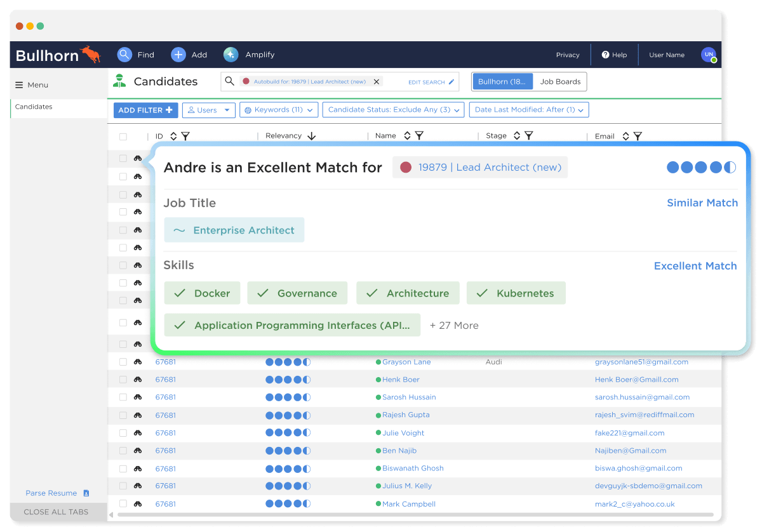Click the binoculars icon in Rajesh Gupta row
The image size is (762, 532).
pos(138,415)
